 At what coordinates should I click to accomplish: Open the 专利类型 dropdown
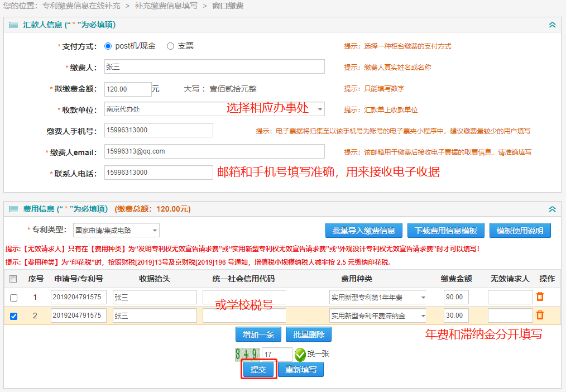[155, 230]
